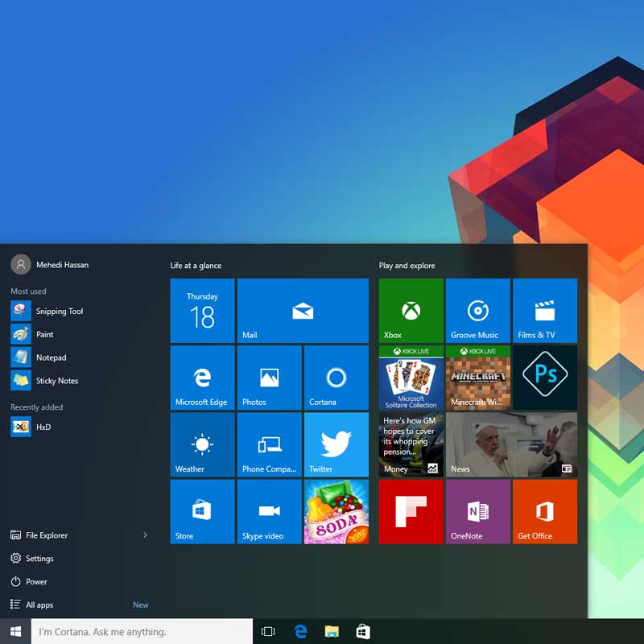The height and width of the screenshot is (644, 644).
Task: Click the Cortana search box
Action: point(142,631)
